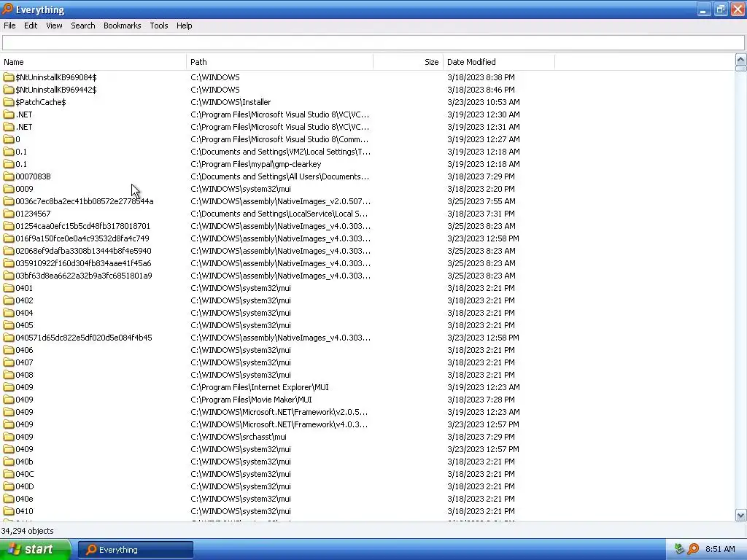The image size is (747, 560).
Task: Sort by the Date Modified column header
Action: click(x=499, y=62)
